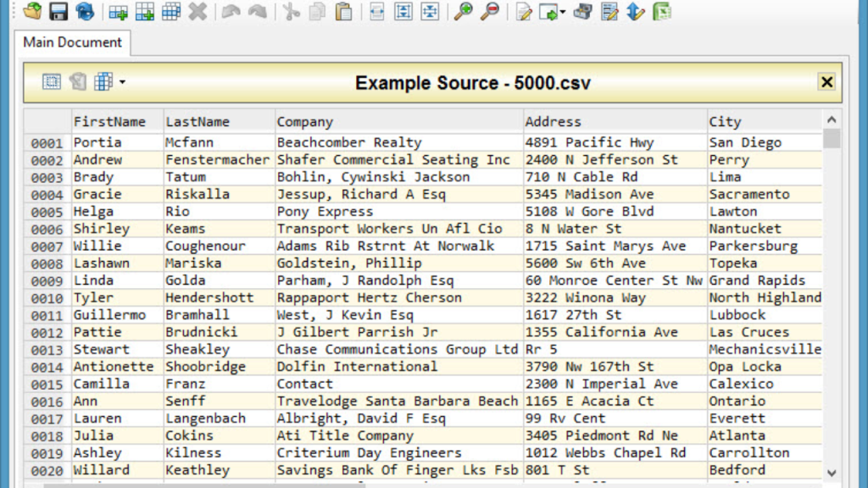Click the vertical scrollbar up arrow

[x=832, y=119]
